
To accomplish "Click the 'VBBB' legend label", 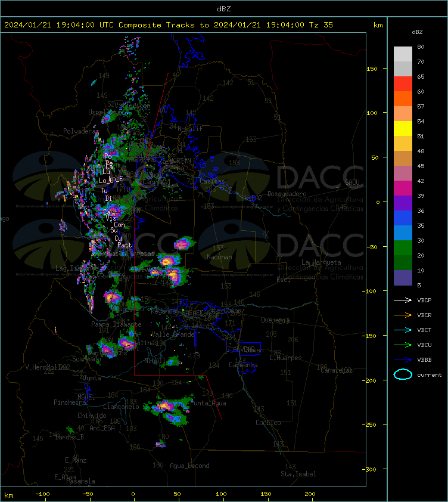I will [x=424, y=360].
